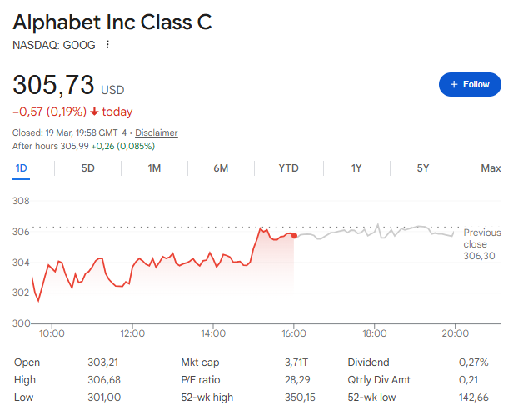The height and width of the screenshot is (420, 508).
Task: Select the YTD chart tab
Action: [x=288, y=168]
